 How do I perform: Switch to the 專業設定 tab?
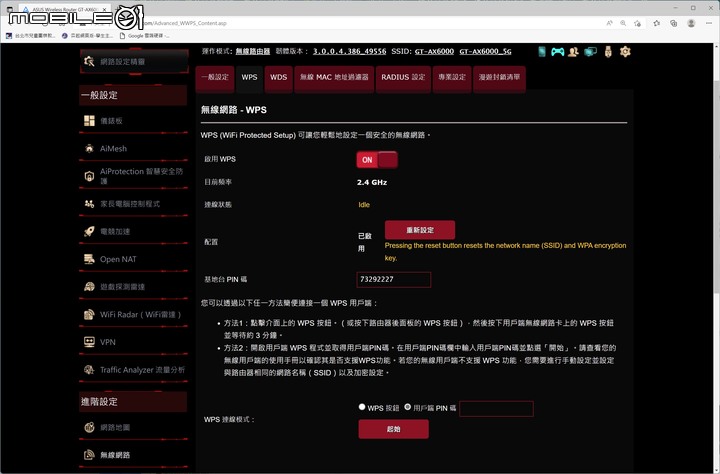click(452, 78)
